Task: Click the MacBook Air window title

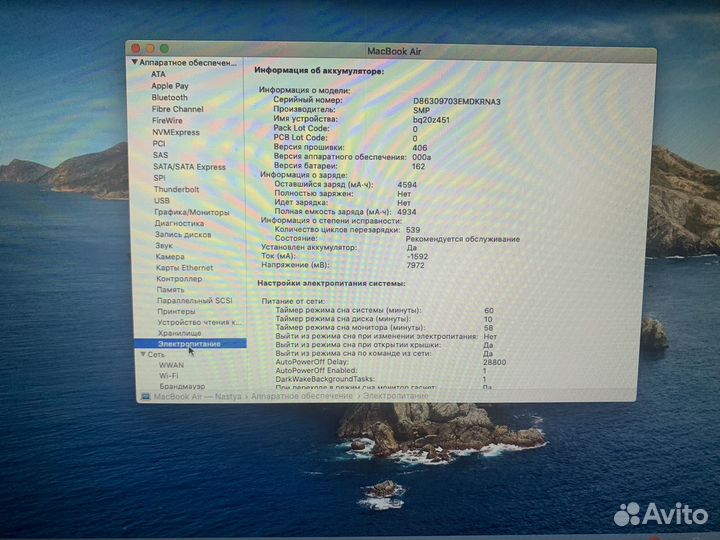Action: click(x=394, y=51)
